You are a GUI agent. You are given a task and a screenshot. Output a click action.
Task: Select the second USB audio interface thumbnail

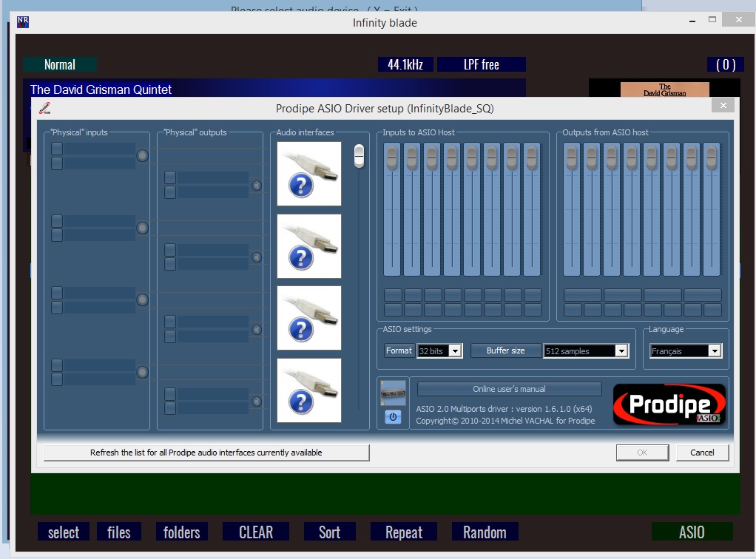pyautogui.click(x=309, y=246)
